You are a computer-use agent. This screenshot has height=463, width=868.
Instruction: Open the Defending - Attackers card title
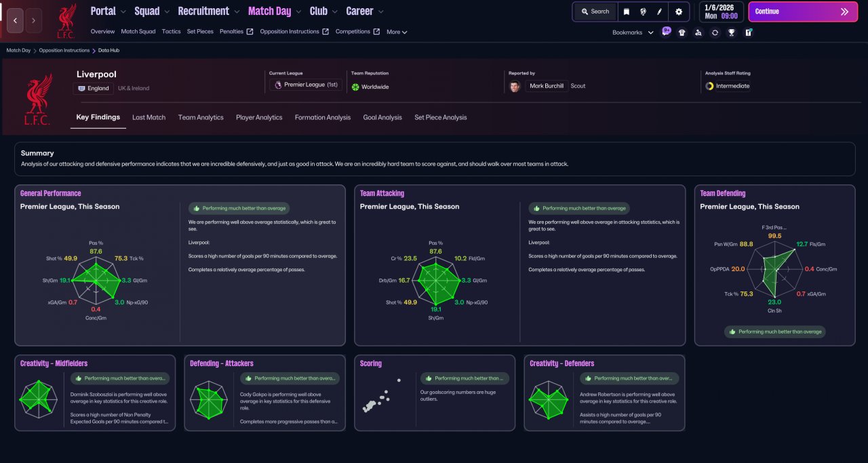222,363
